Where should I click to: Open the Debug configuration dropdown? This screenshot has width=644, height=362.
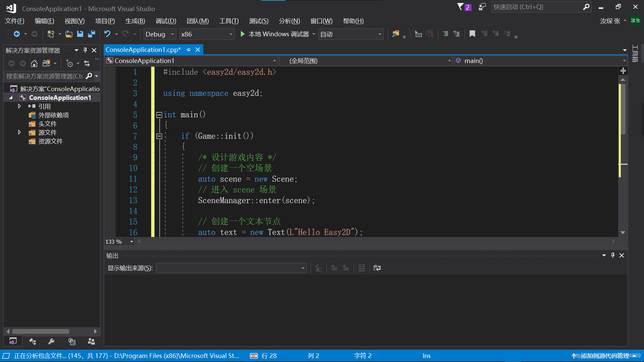click(172, 34)
